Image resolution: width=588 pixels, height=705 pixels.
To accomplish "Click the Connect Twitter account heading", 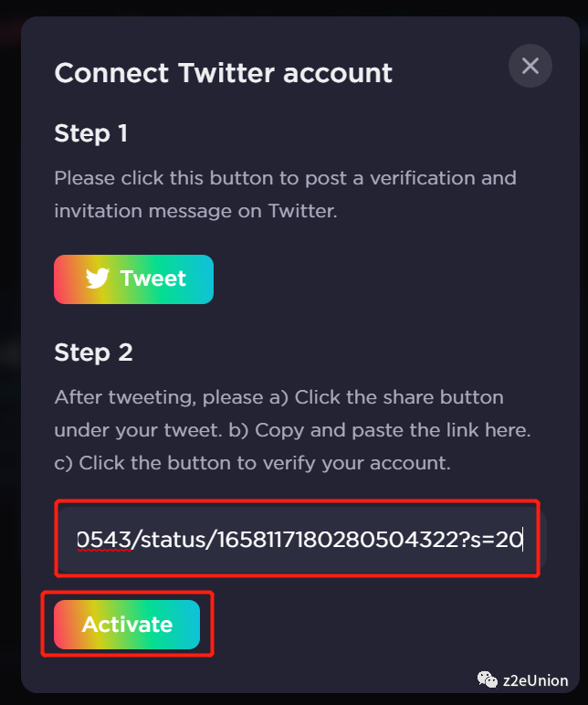I will 224,73.
